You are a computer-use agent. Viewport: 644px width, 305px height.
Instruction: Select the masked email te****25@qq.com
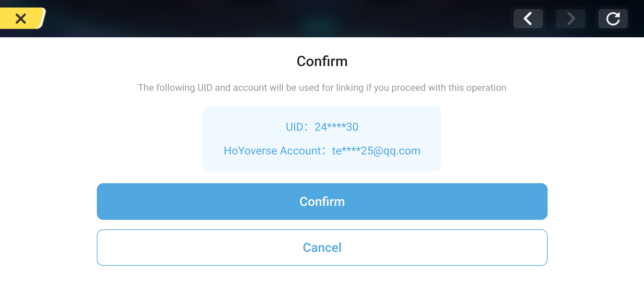pyautogui.click(x=376, y=151)
